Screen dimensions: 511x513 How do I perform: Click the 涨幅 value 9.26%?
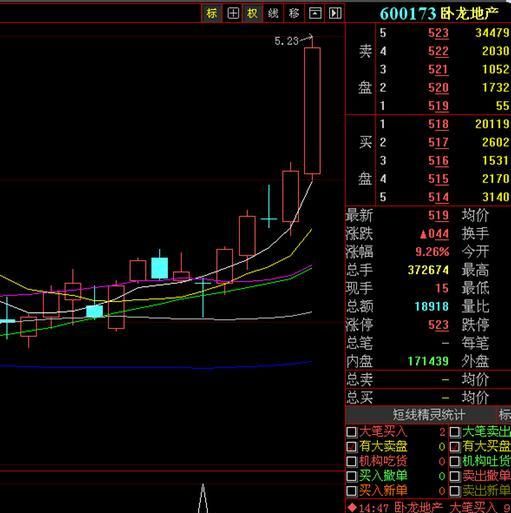click(432, 252)
